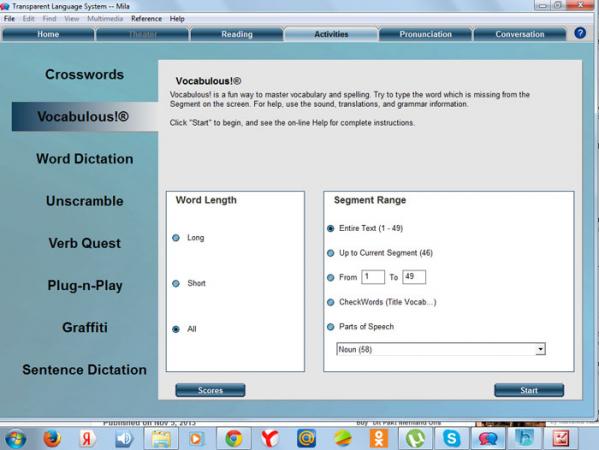Launch Firefox from the taskbar
599x450 pixels.
point(52,438)
